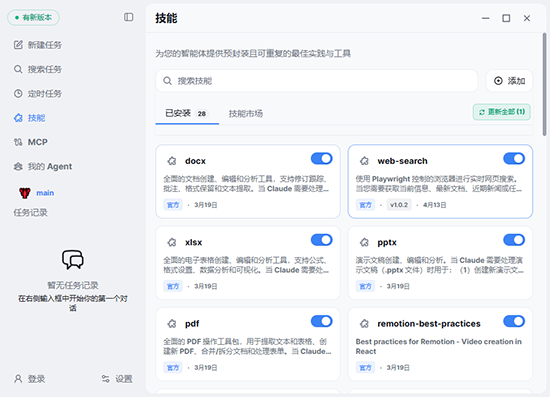550x397 pixels.
Task: Click the login user icon
Action: (x=18, y=379)
